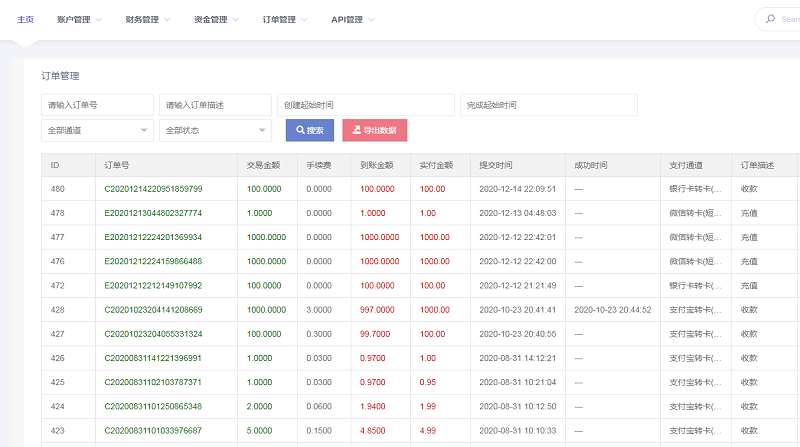This screenshot has width=800, height=447.
Task: Click the 搜索 search button
Action: pos(309,130)
